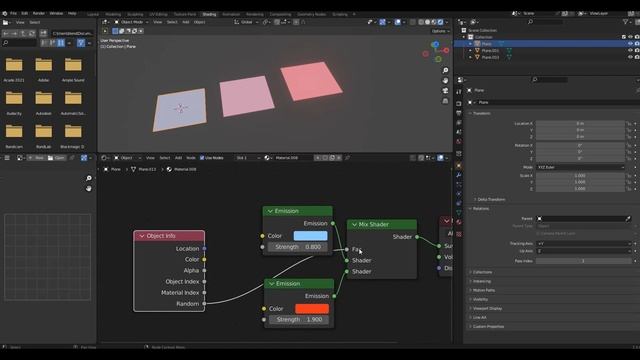
Task: Collapse the Object Info node
Action: (x=142, y=236)
